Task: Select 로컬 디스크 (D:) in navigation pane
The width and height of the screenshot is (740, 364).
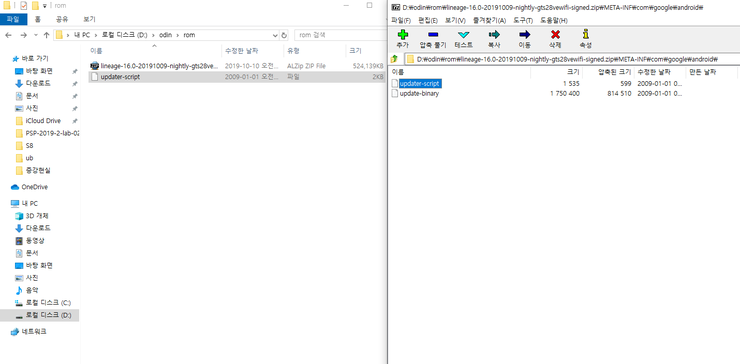Action: click(x=40, y=315)
